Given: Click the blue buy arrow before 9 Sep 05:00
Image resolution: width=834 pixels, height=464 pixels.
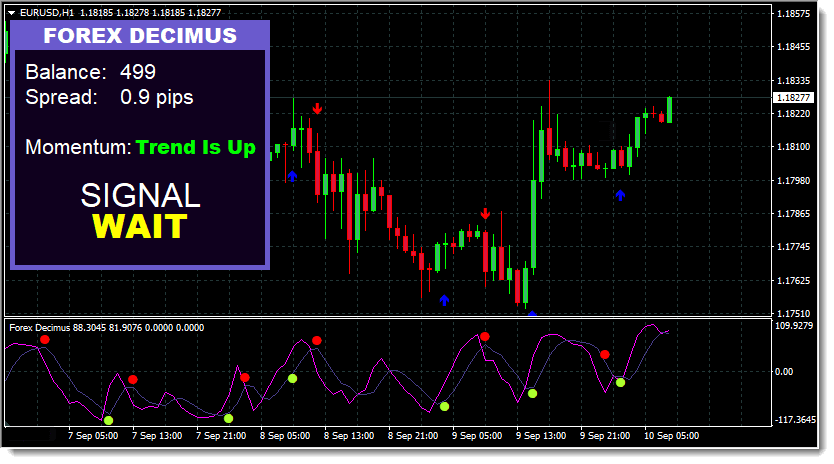Looking at the screenshot, I should tap(444, 299).
